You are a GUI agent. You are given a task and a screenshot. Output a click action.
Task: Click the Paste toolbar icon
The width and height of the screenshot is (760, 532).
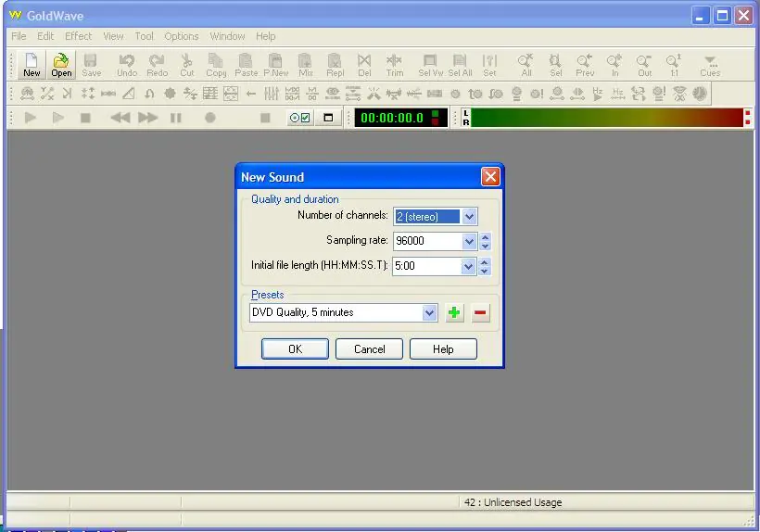[x=247, y=65]
